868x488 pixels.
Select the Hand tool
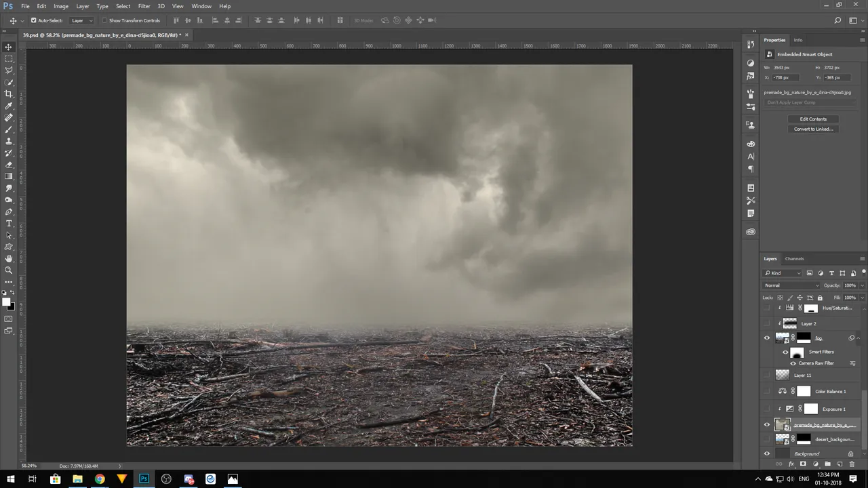(x=9, y=258)
